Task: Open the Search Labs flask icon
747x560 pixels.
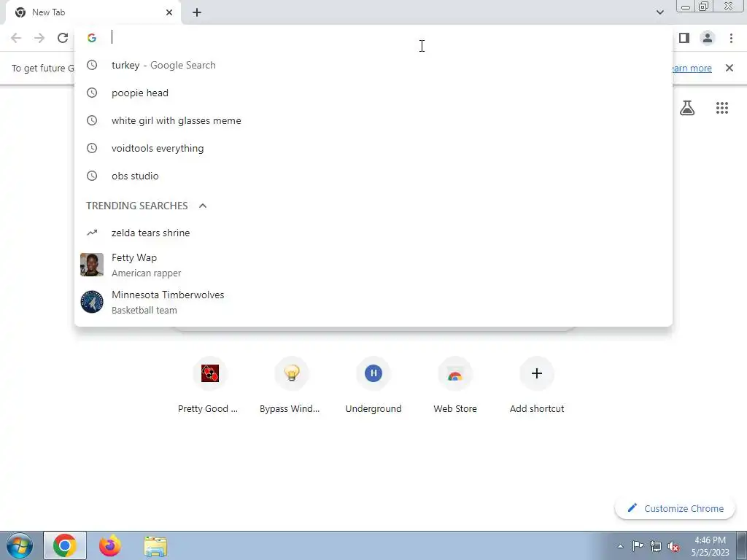Action: pyautogui.click(x=687, y=108)
